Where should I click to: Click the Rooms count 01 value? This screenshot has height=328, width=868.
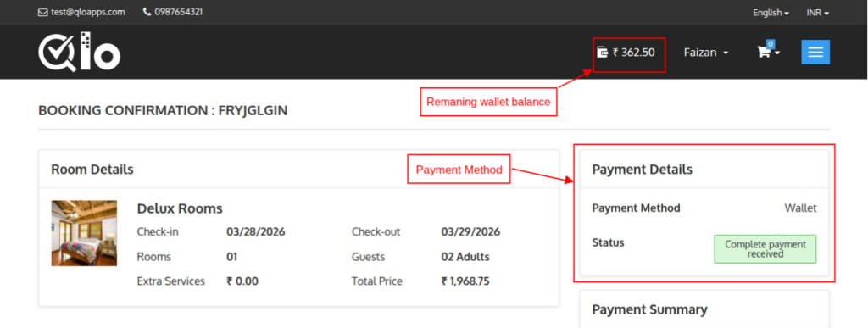(x=232, y=257)
